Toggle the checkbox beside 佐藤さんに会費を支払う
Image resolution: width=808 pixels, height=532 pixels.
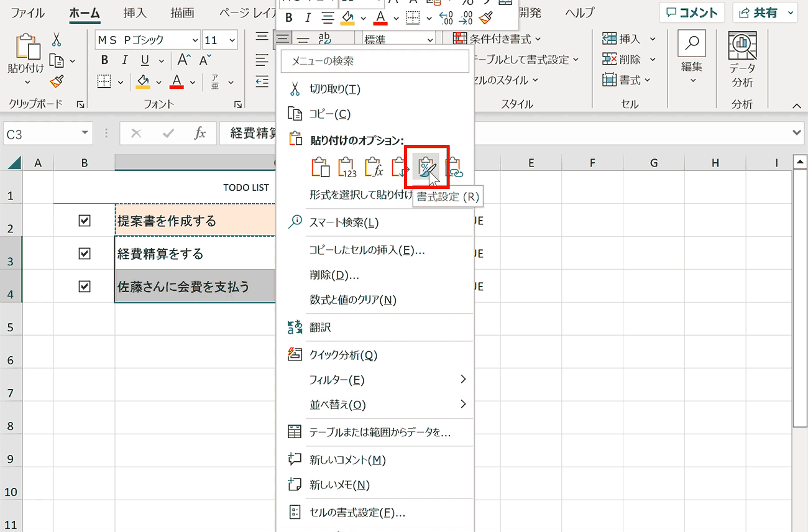[85, 287]
